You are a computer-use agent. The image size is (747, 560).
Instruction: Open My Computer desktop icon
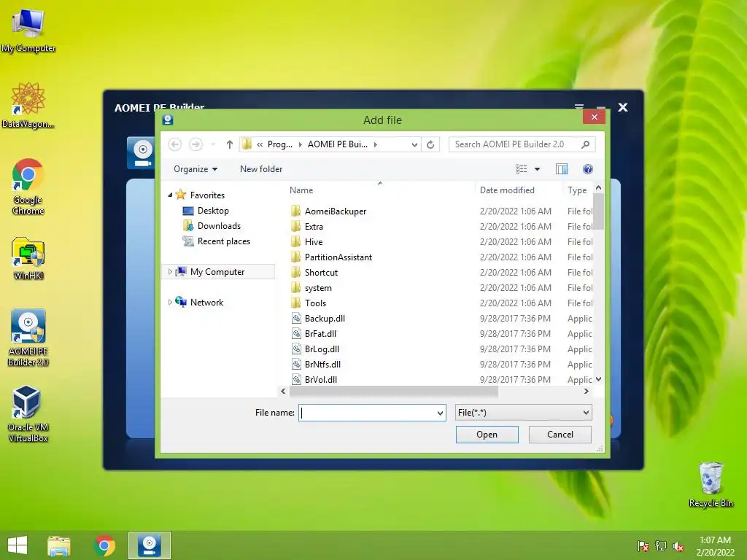click(28, 30)
